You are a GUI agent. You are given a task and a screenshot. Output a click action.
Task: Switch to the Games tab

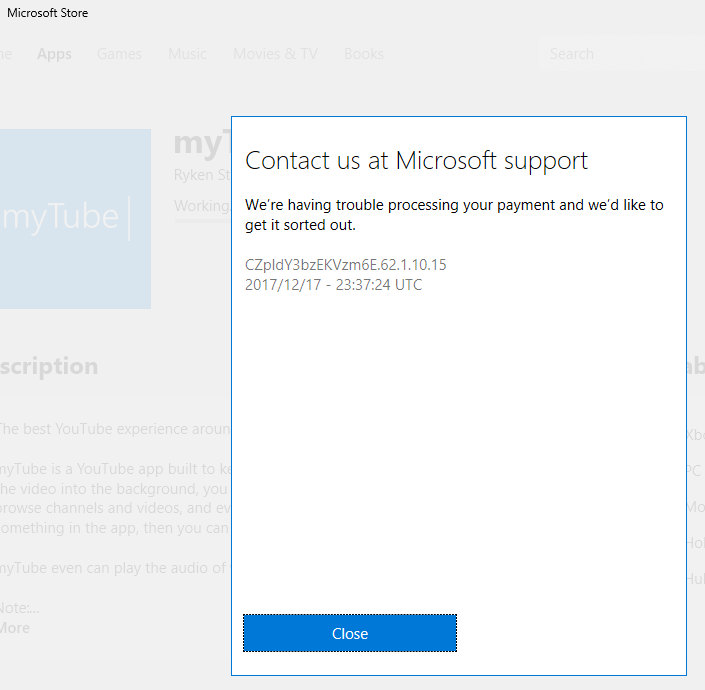[x=119, y=54]
